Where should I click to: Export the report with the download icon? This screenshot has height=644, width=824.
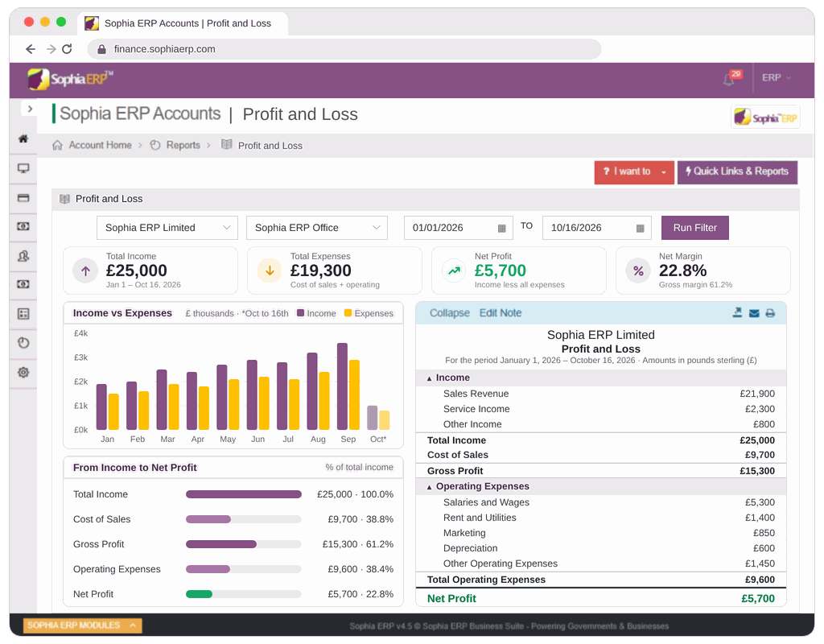click(737, 313)
